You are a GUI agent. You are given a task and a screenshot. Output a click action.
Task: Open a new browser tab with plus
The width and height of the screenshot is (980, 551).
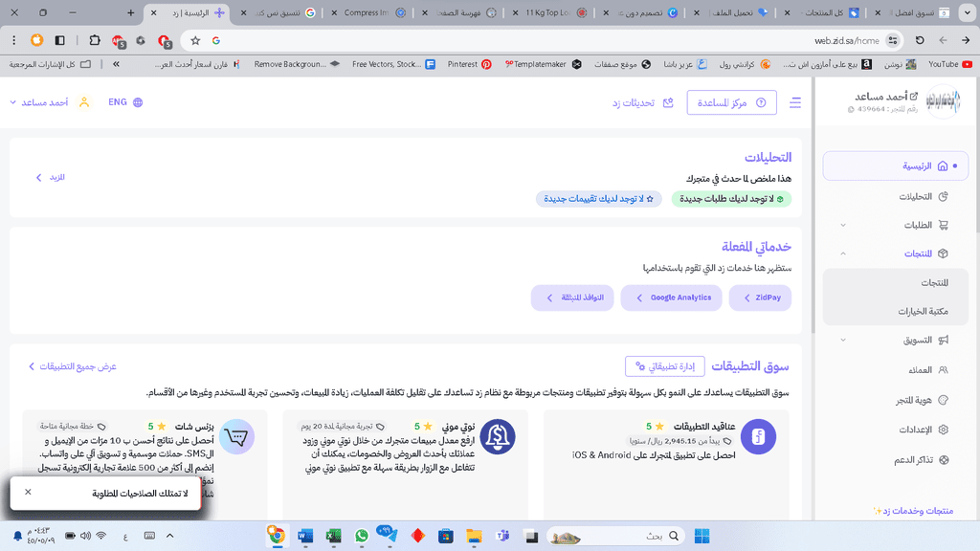coord(130,12)
